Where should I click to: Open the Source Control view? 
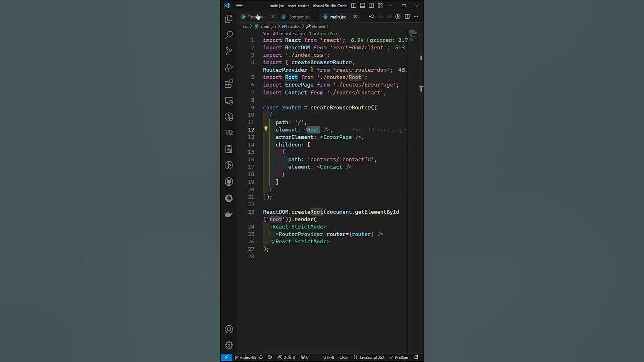point(229,51)
